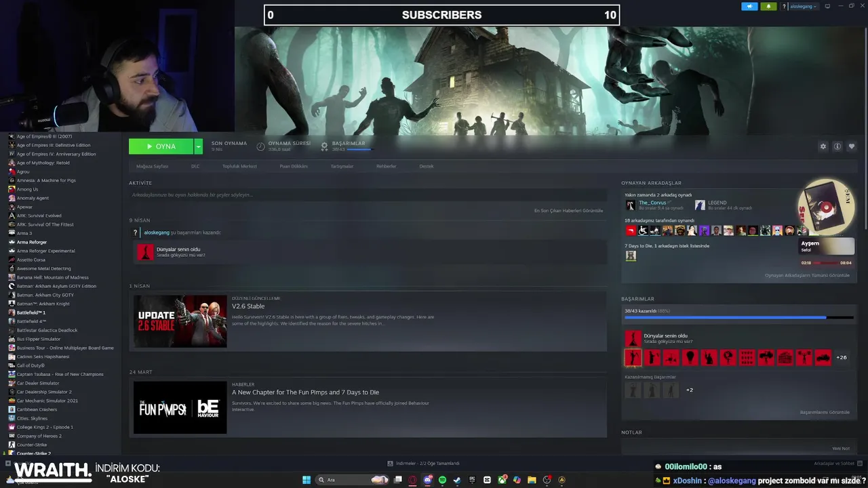Click the activity comment input field
868x488 pixels.
pos(367,195)
